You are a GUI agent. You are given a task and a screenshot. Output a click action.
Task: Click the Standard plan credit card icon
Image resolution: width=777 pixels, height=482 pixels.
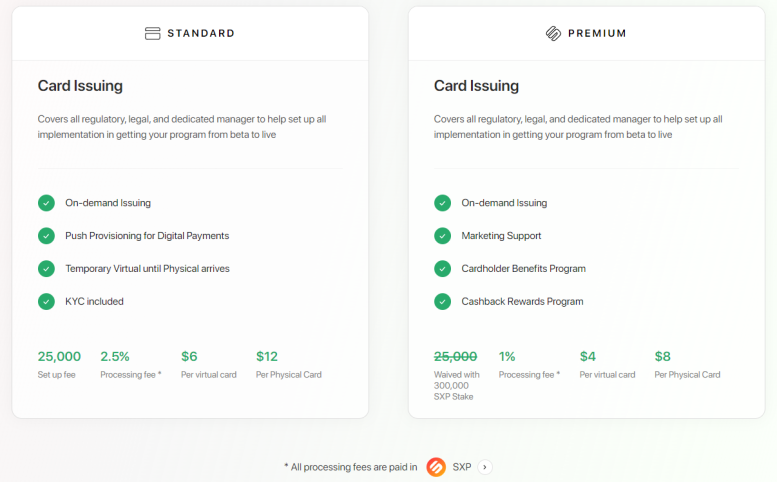tap(153, 33)
